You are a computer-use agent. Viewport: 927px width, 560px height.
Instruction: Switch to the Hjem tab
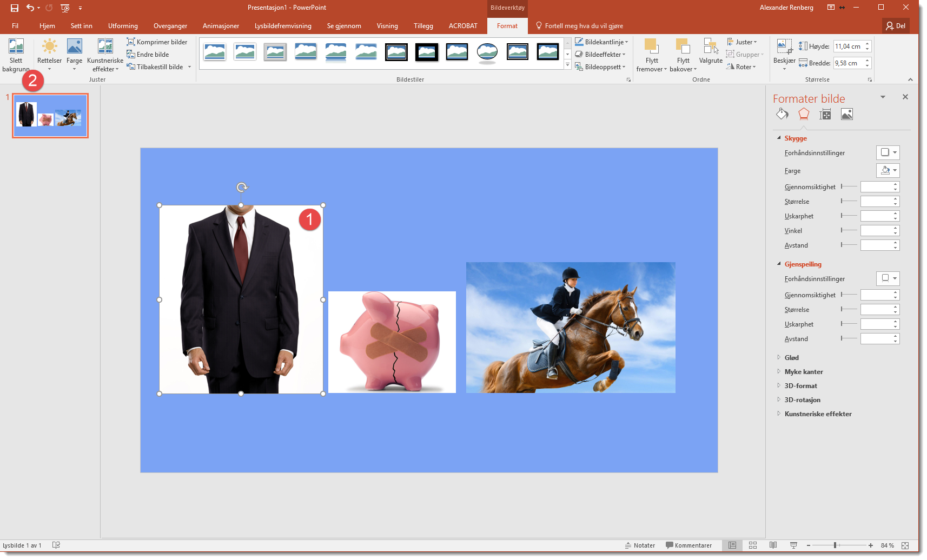click(47, 26)
